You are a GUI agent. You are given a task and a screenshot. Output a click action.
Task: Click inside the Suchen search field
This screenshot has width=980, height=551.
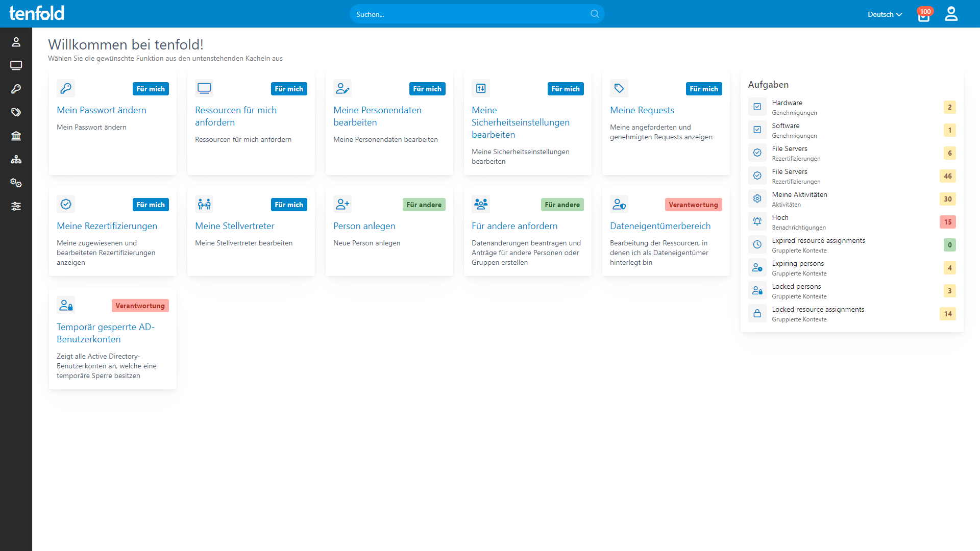459,14
